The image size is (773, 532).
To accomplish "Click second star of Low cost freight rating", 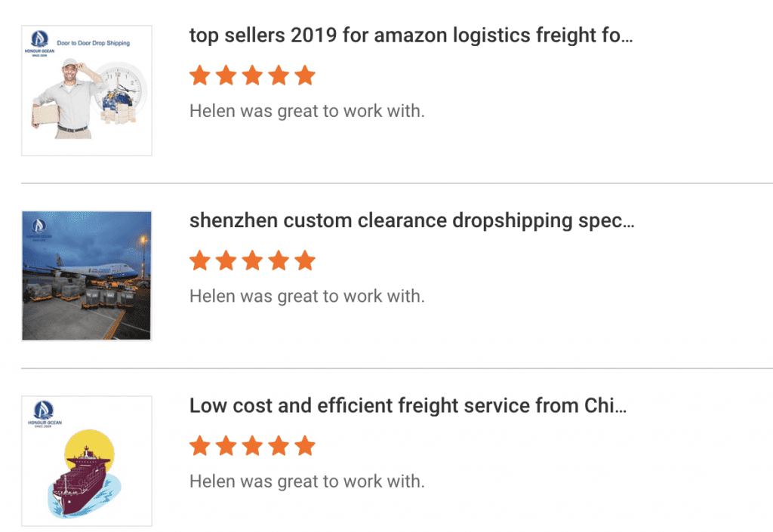I will 226,446.
